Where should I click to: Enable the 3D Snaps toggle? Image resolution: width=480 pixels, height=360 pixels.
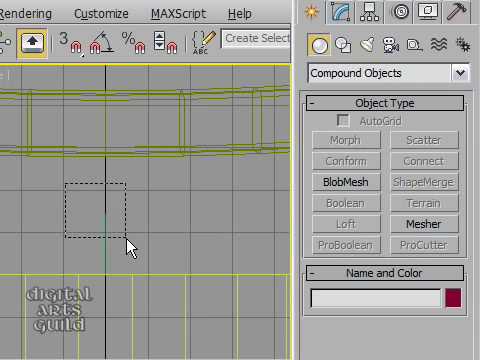(70, 43)
